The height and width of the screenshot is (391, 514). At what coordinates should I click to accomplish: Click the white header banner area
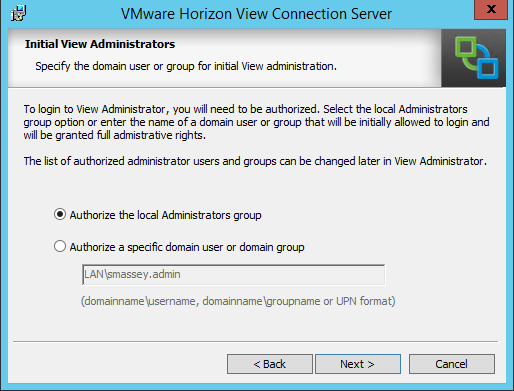[225, 58]
